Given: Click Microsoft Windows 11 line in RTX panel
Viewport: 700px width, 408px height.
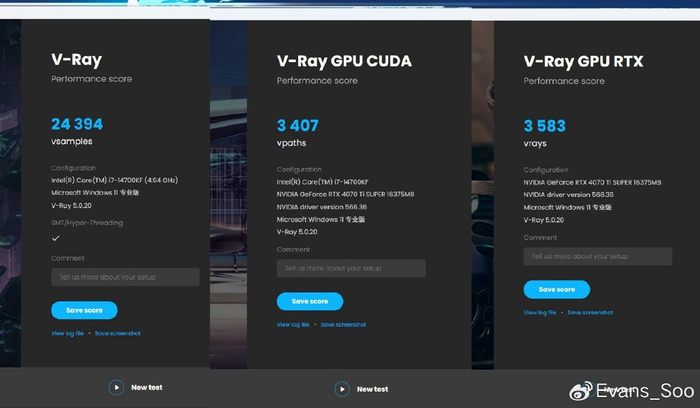Looking at the screenshot, I should [568, 208].
